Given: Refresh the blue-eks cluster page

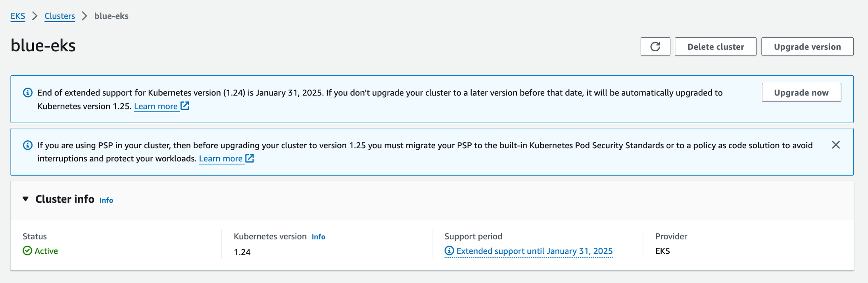Looking at the screenshot, I should click(x=655, y=46).
